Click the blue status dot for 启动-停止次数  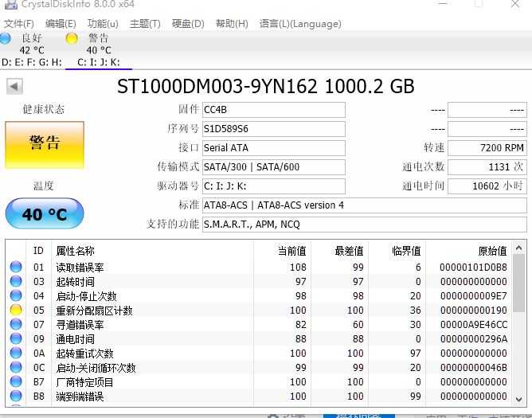(x=16, y=295)
